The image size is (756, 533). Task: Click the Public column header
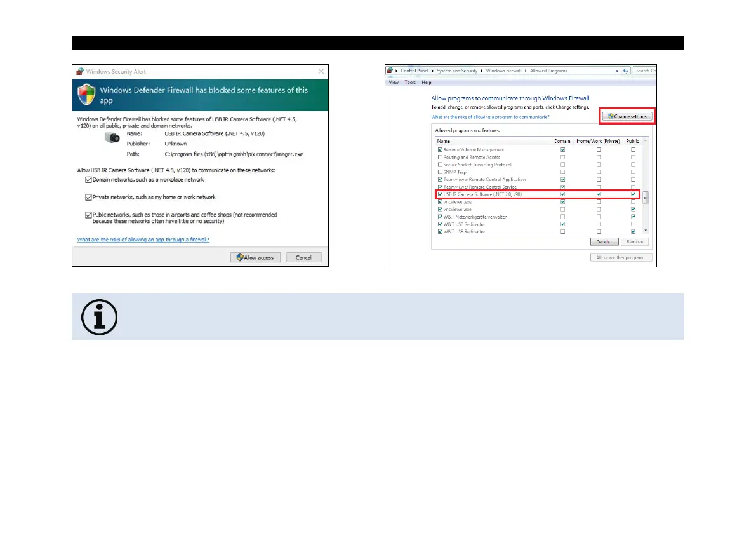633,141
